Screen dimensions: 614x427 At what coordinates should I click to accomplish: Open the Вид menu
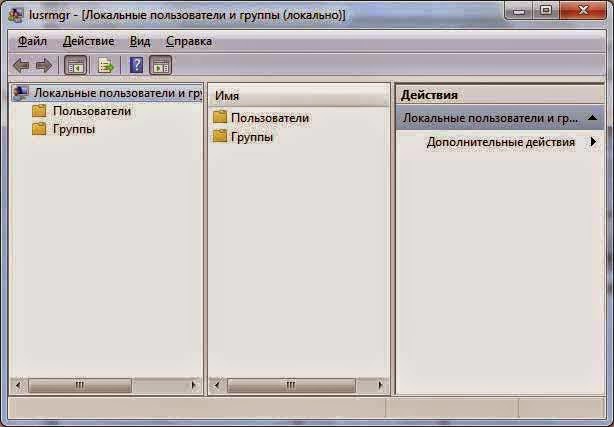point(140,41)
